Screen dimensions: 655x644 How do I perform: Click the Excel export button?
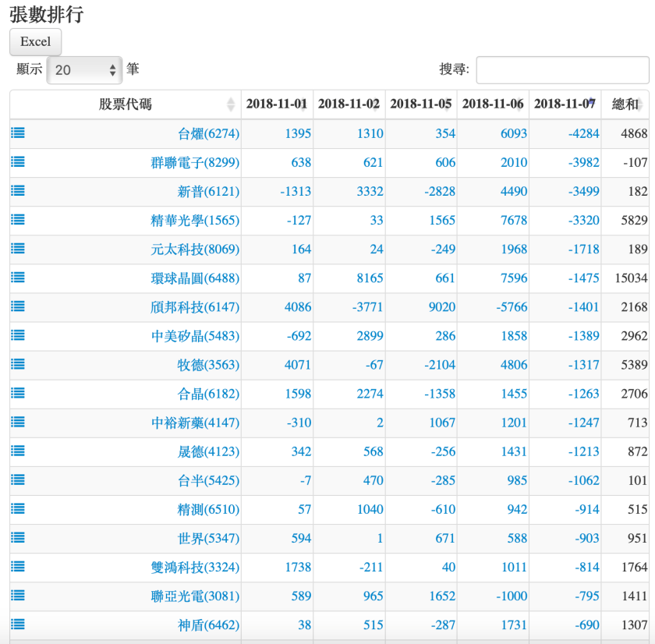coord(34,41)
